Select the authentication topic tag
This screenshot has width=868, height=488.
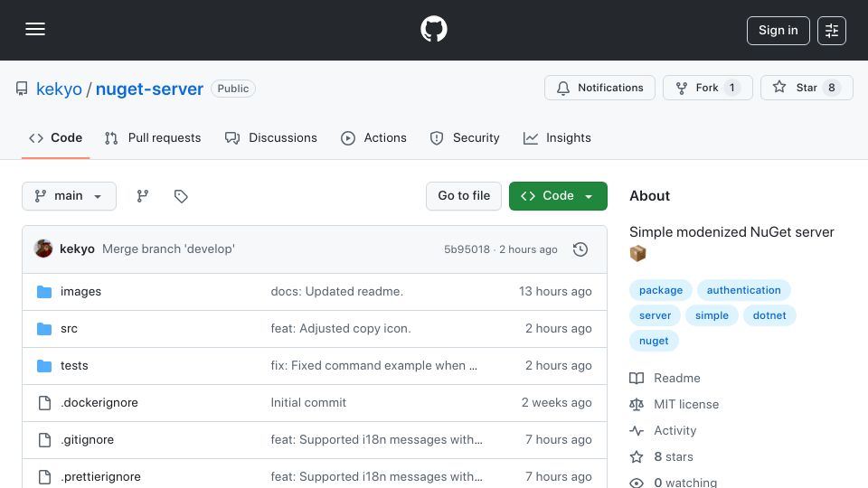(x=743, y=290)
